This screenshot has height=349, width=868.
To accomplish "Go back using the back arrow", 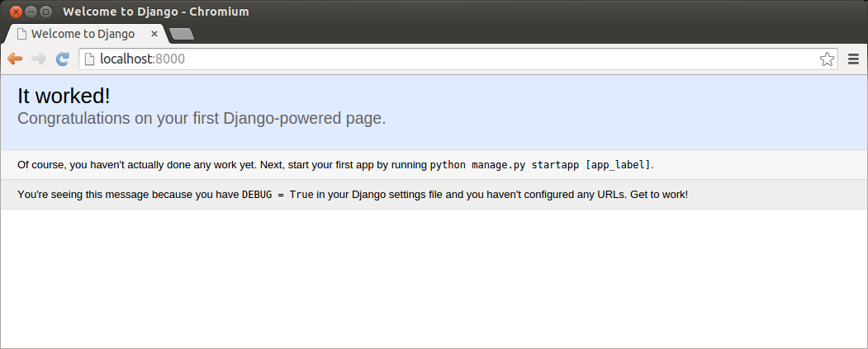I will [14, 59].
